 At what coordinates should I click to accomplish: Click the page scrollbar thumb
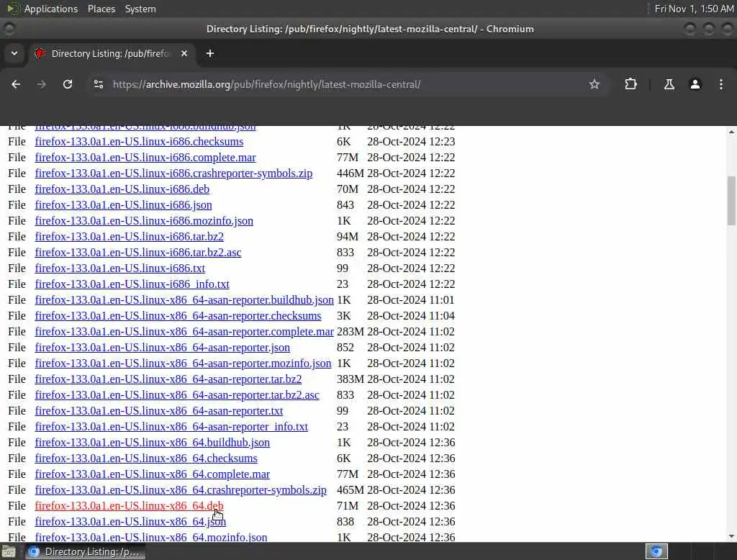tap(731, 201)
